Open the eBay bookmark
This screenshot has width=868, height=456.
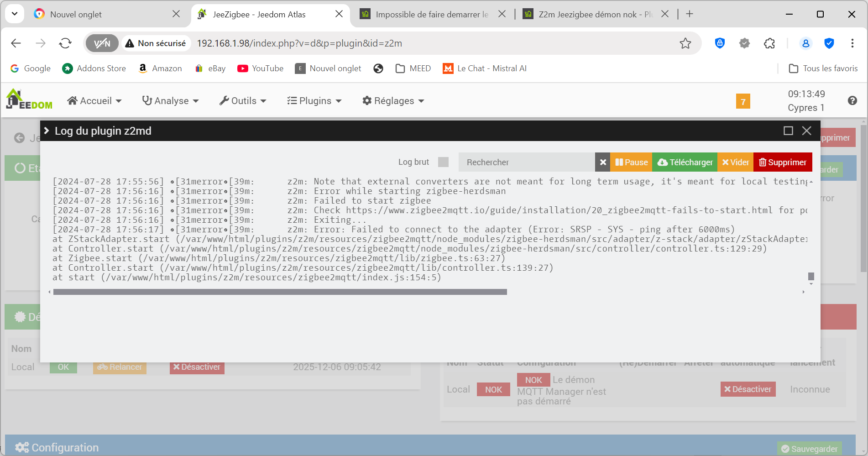click(210, 68)
